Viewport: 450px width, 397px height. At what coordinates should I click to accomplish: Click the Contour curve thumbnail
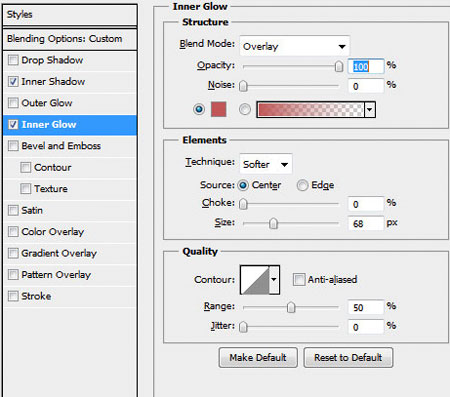click(x=255, y=279)
